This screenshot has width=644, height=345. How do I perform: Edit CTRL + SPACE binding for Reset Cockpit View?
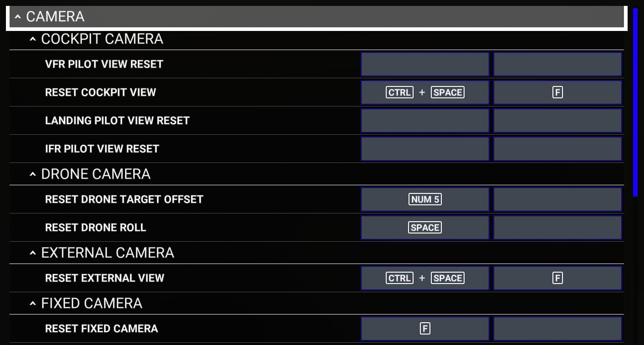coord(425,92)
